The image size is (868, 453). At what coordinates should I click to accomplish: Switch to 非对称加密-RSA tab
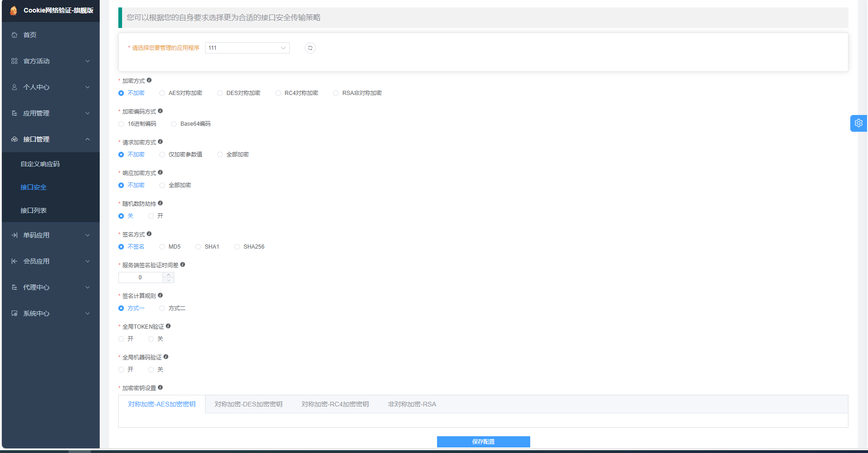[412, 404]
